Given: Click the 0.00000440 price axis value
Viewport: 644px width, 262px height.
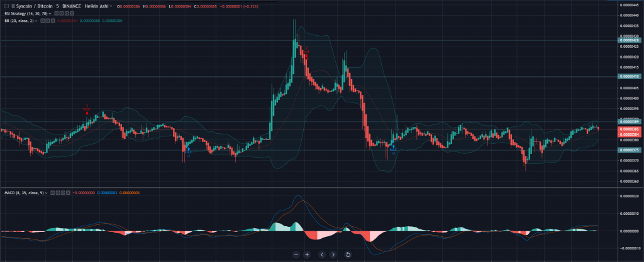Looking at the screenshot, I should (630, 16).
